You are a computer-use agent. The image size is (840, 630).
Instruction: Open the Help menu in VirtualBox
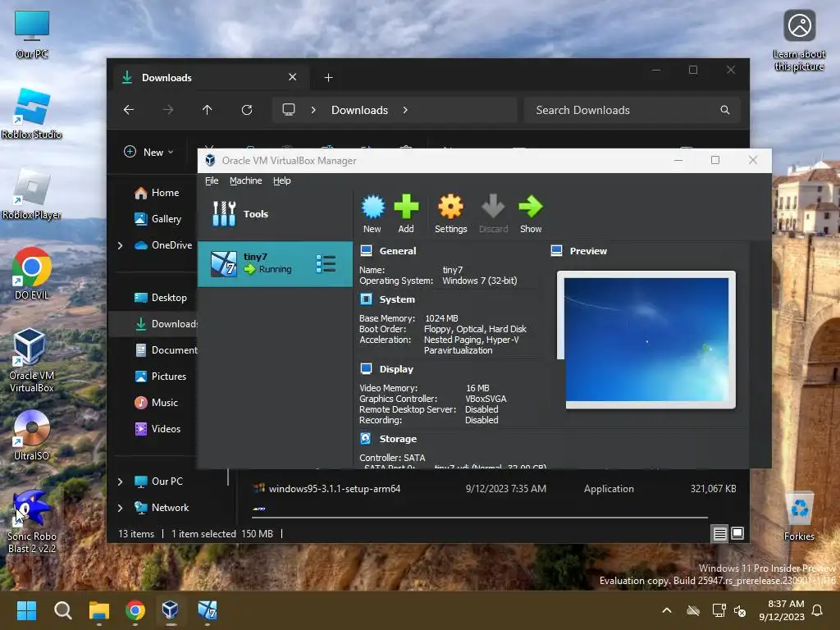pyautogui.click(x=282, y=180)
